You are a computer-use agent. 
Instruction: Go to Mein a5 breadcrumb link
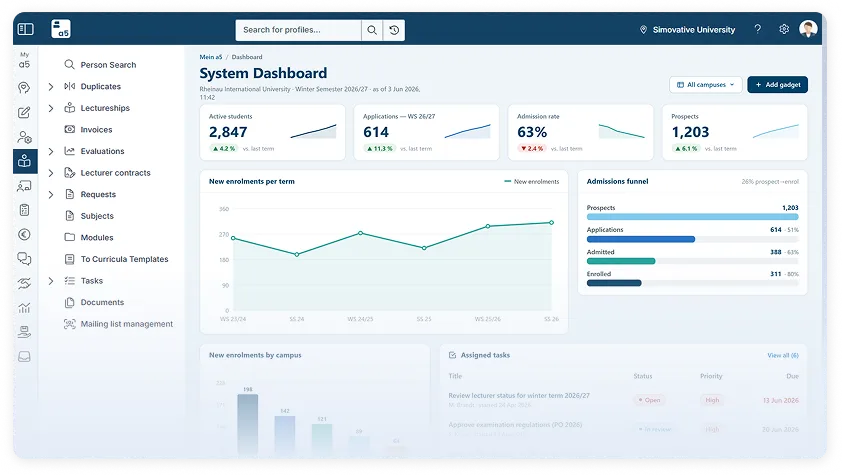coord(210,57)
